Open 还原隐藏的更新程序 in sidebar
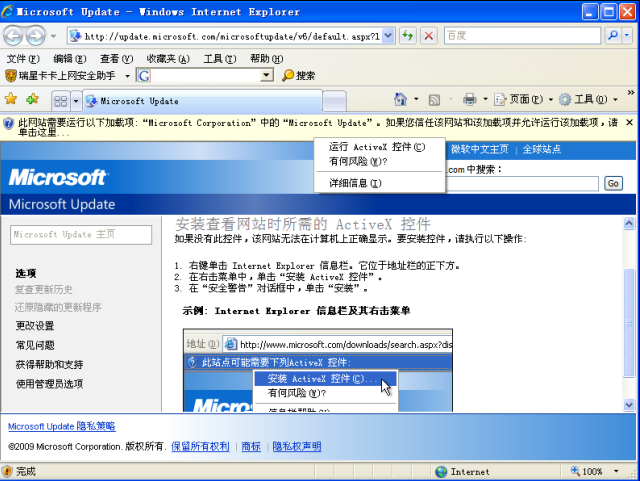This screenshot has height=481, width=640. pos(58,307)
